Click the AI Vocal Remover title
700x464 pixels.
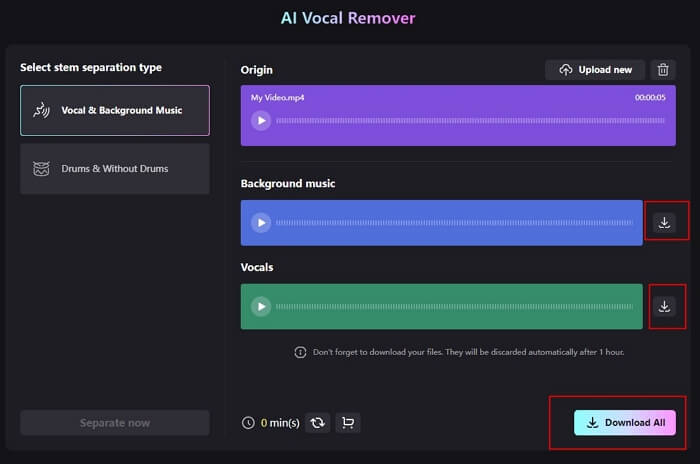coord(349,18)
